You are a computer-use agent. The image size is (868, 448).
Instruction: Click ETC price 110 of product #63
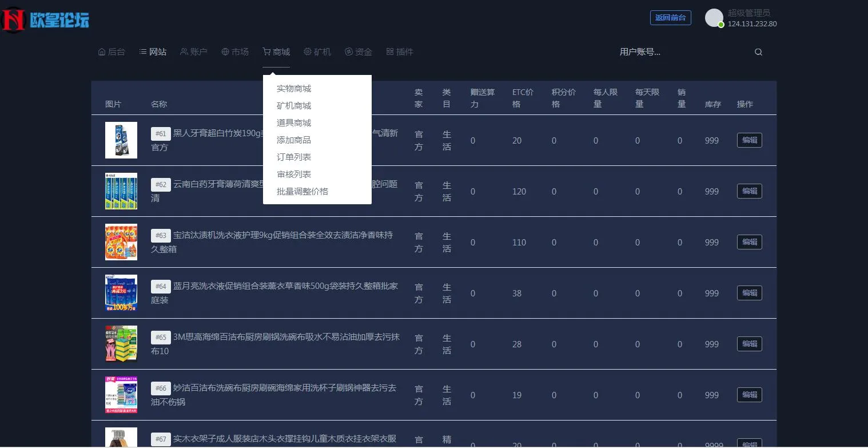pyautogui.click(x=519, y=243)
